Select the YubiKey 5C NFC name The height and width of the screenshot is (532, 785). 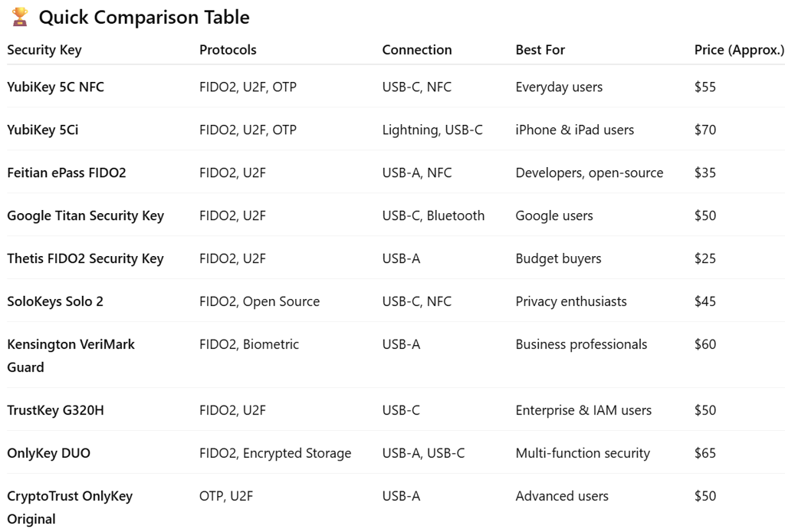[55, 87]
